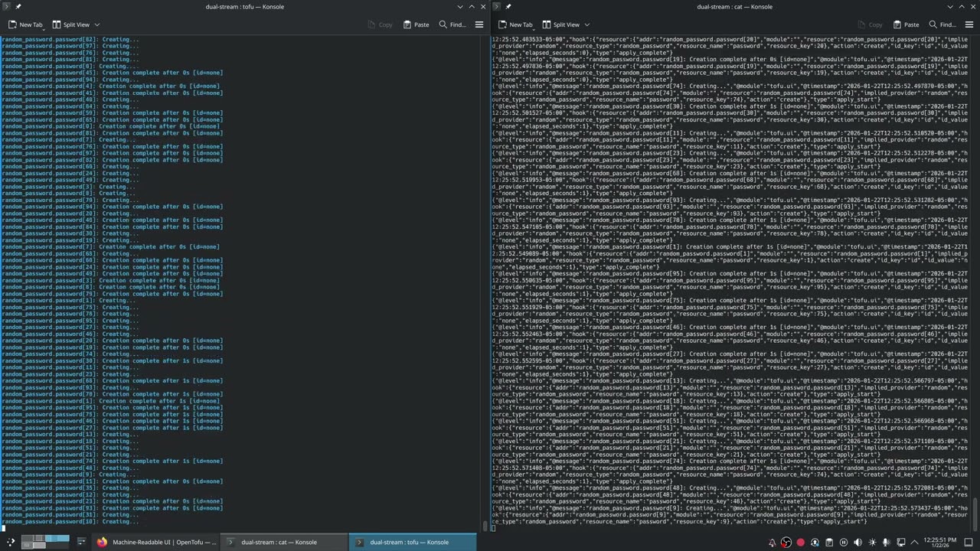Maximize the cat Konsole window
This screenshot has width=980, height=551.
point(961,7)
